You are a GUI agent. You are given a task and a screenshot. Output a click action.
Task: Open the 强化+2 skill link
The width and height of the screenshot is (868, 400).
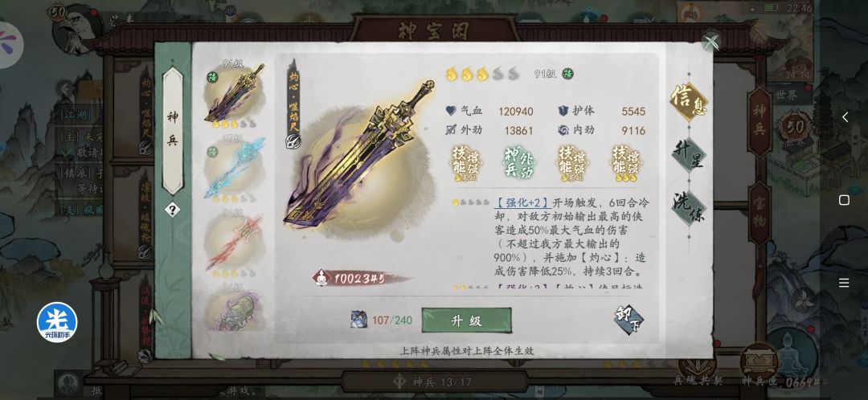pyautogui.click(x=521, y=203)
